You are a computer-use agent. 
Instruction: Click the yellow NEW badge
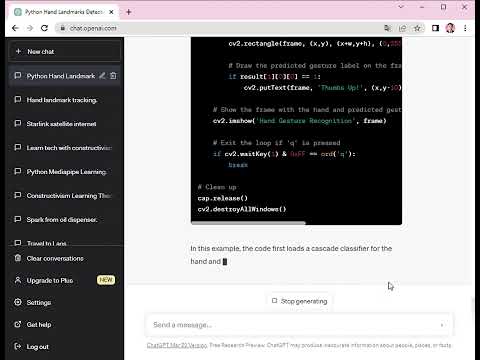coord(106,280)
